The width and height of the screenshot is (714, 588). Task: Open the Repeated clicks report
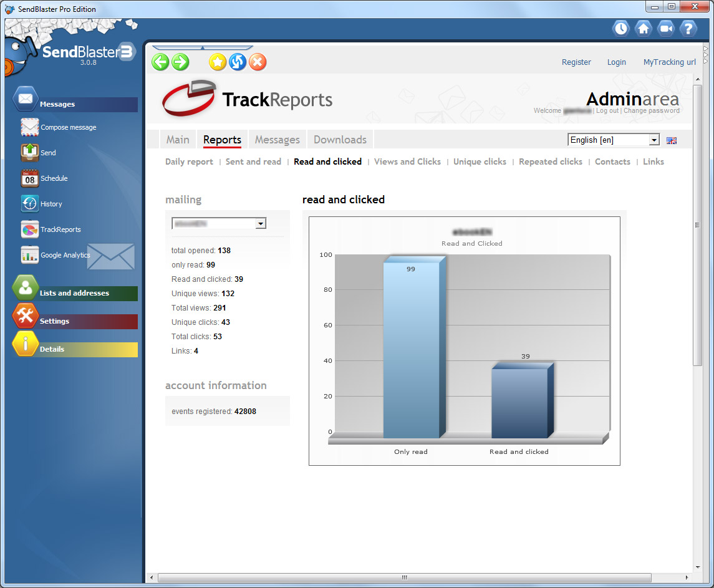pos(551,161)
